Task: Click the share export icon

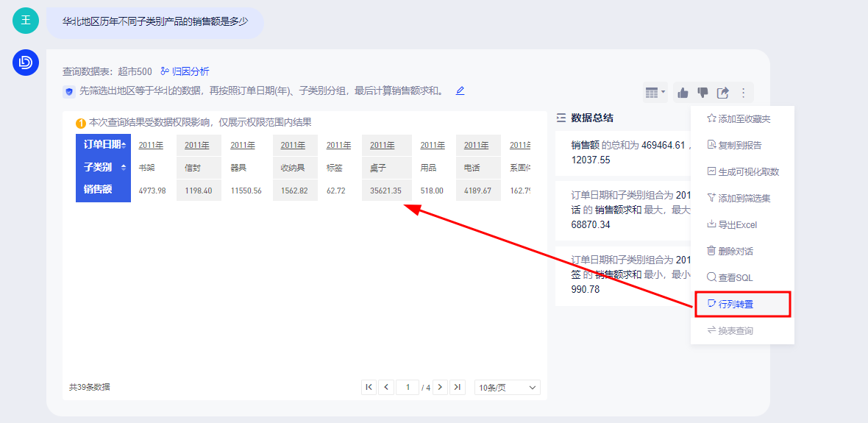Action: (723, 93)
